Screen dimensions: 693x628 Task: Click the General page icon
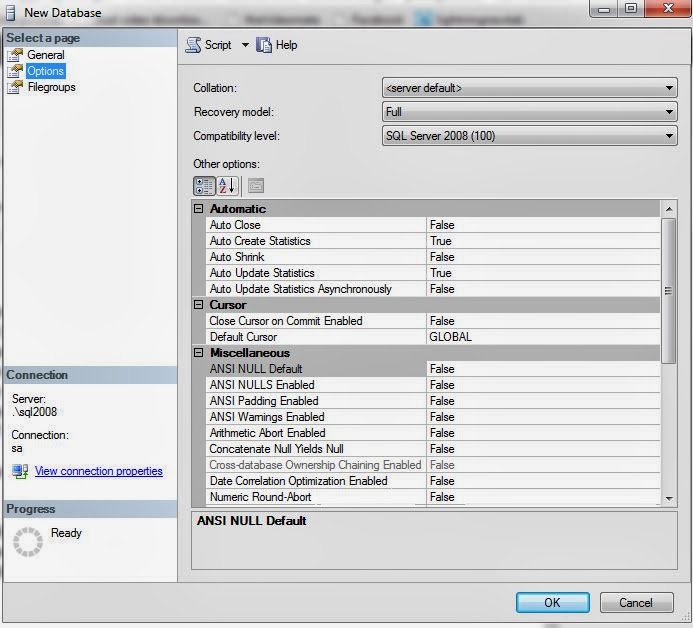pos(15,55)
